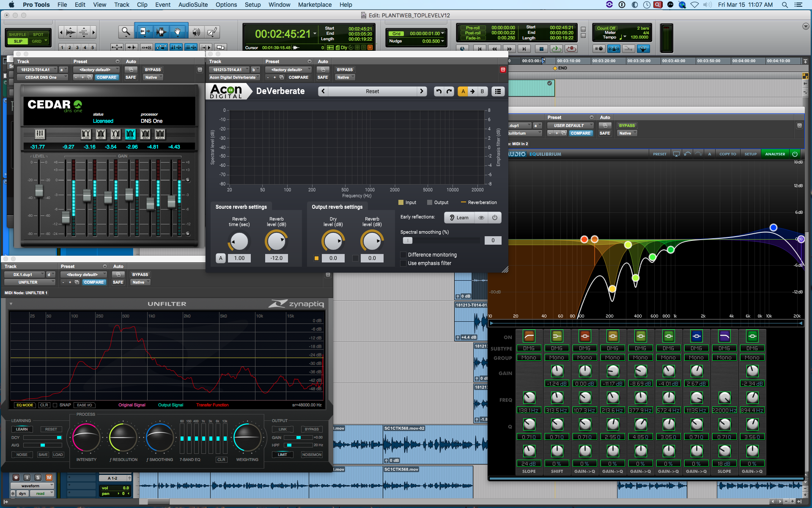Image resolution: width=812 pixels, height=508 pixels.
Task: Open the AudioSuite menu
Action: click(193, 5)
